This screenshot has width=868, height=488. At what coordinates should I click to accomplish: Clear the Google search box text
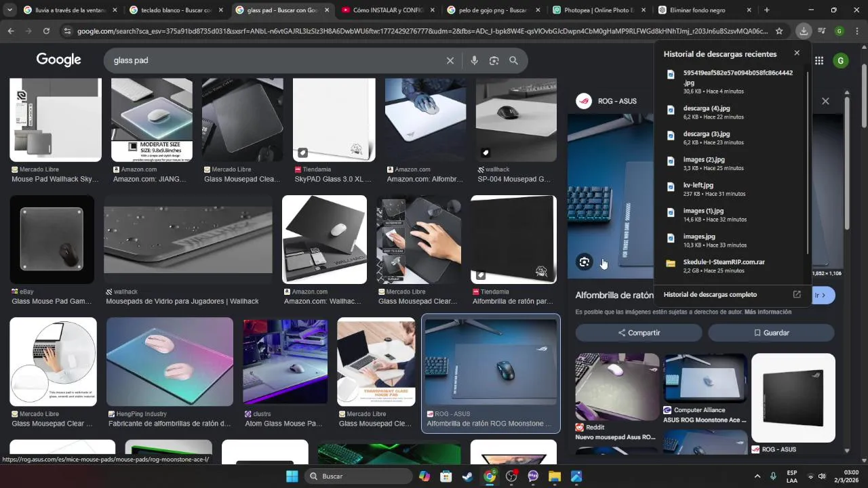point(450,60)
